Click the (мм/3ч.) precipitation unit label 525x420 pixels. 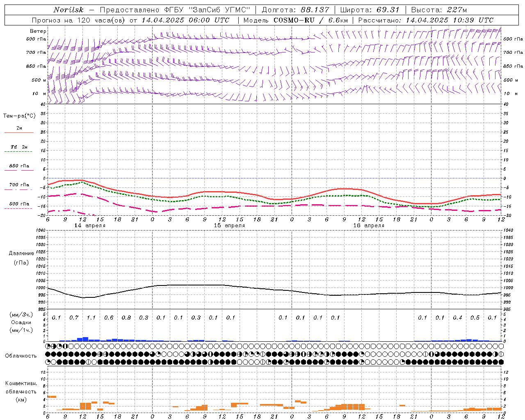(x=21, y=315)
